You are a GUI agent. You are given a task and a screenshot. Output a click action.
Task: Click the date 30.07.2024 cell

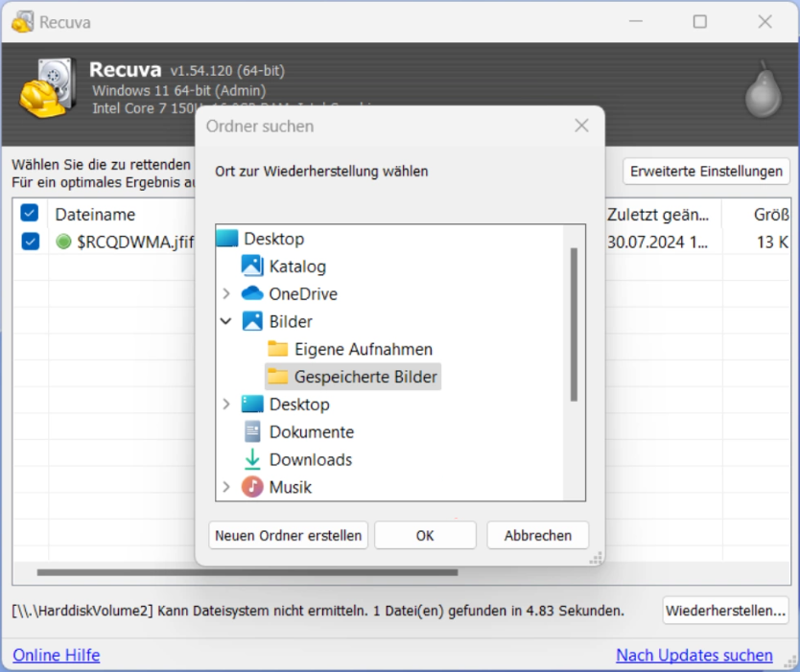coord(657,242)
